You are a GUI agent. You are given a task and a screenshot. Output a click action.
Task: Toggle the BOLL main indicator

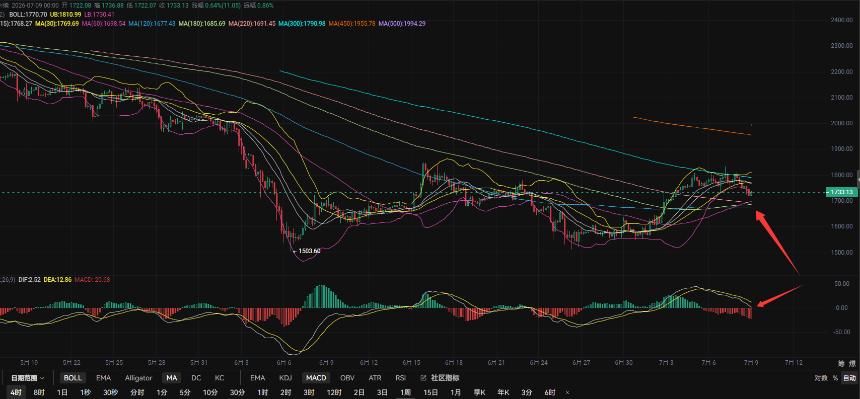tap(72, 378)
